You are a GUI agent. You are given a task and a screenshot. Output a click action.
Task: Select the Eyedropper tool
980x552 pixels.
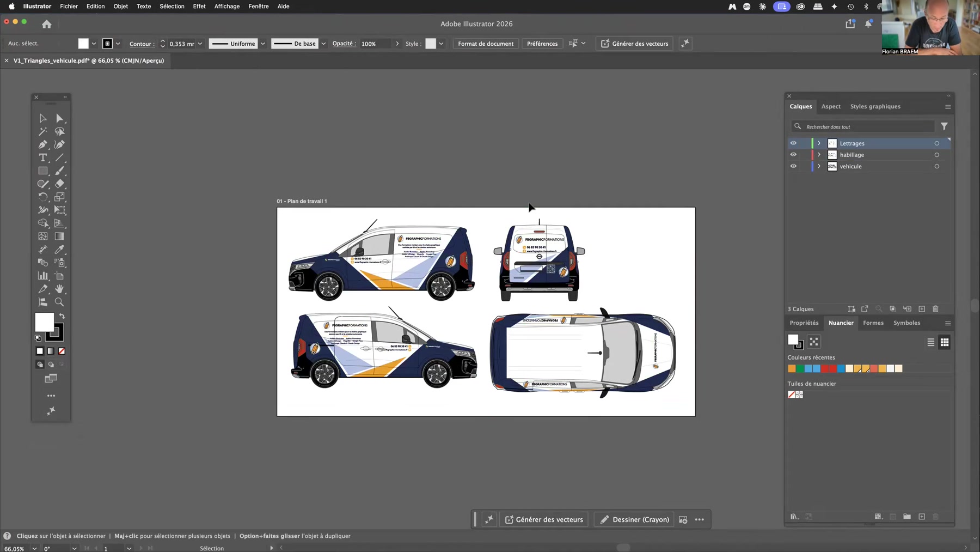coord(59,250)
